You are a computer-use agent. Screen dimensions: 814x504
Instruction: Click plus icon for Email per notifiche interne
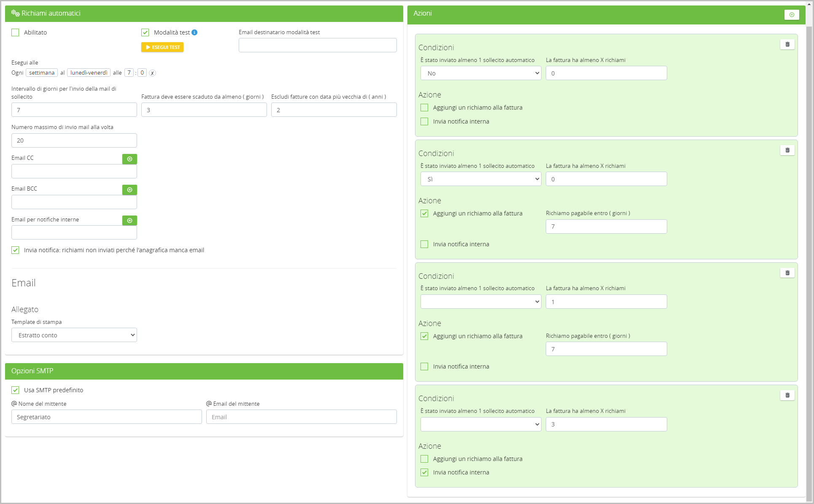tap(129, 221)
